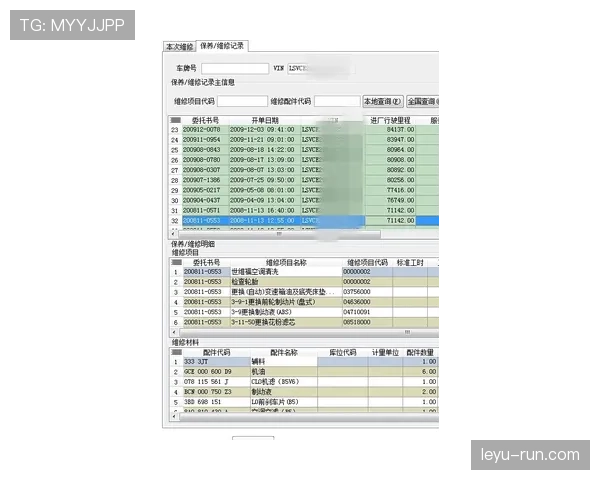Click the 库位代码 column header
This screenshot has width=600, height=480.
[x=343, y=353]
